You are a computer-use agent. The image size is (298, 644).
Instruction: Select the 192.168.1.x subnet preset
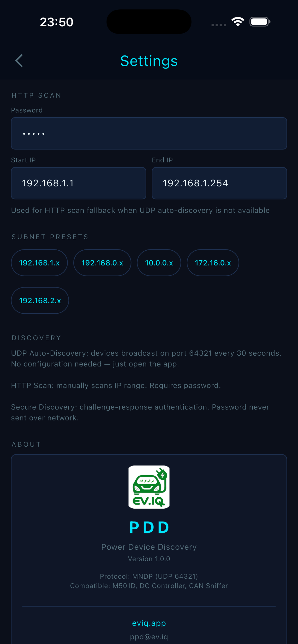39,263
